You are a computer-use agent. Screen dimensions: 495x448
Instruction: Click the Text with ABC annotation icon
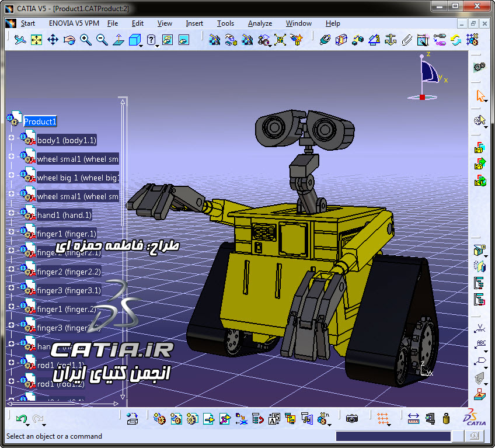point(480,344)
